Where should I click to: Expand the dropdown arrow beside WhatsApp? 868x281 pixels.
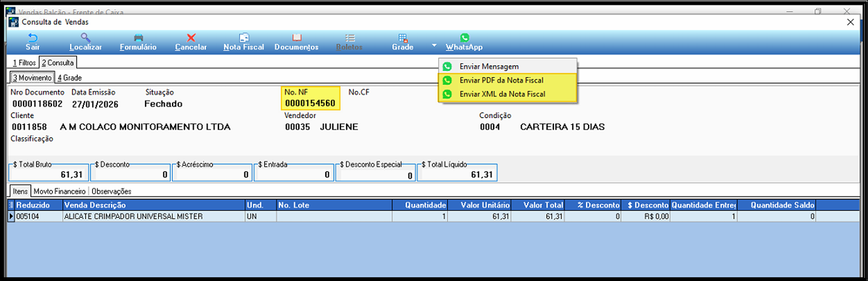tap(434, 45)
